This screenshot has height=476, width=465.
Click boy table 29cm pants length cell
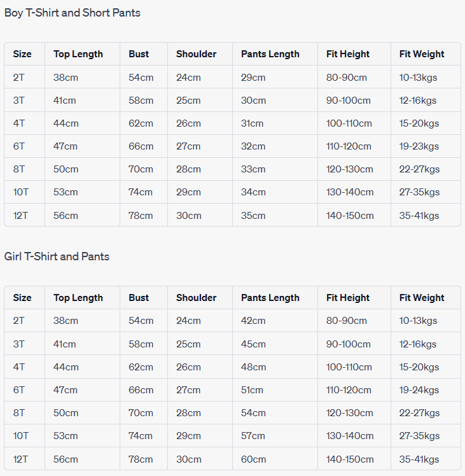pyautogui.click(x=253, y=78)
